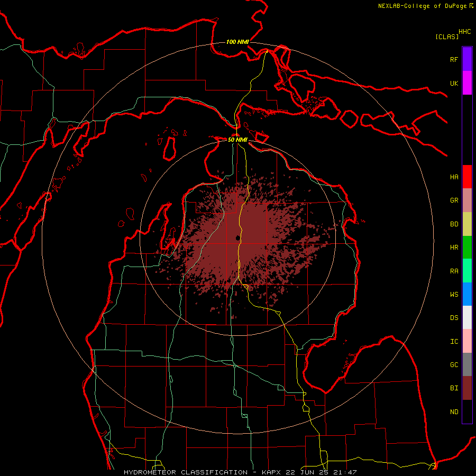This screenshot has width=476, height=476.
Task: Click the black radar site dot at map center
Action: pyautogui.click(x=237, y=237)
